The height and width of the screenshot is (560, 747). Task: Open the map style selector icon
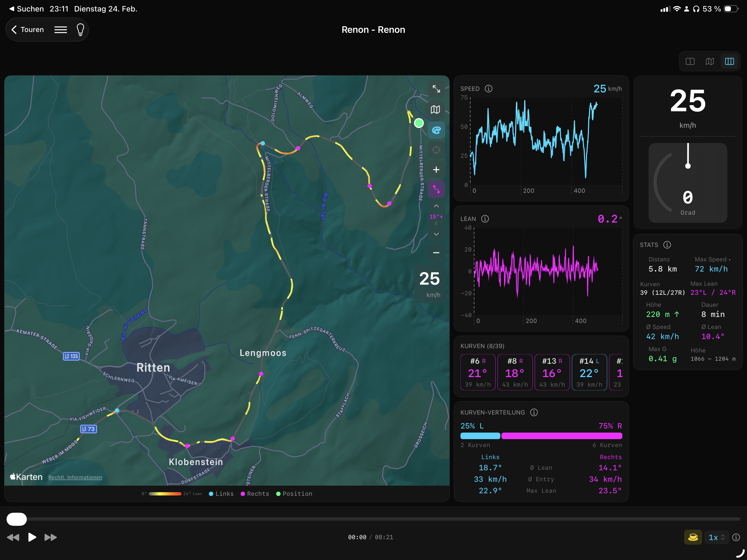click(436, 109)
